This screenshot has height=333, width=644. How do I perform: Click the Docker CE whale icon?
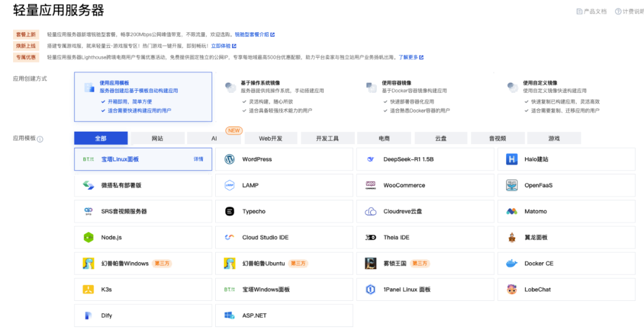point(512,263)
